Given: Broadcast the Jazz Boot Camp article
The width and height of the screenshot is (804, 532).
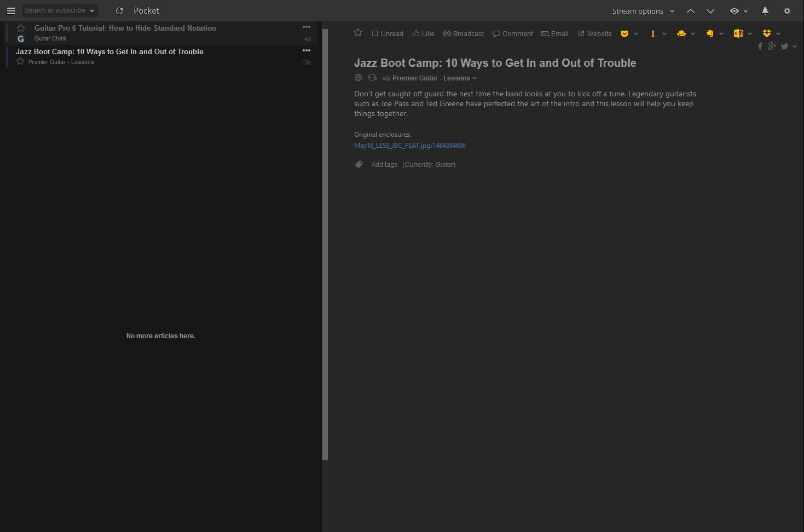Looking at the screenshot, I should (464, 33).
